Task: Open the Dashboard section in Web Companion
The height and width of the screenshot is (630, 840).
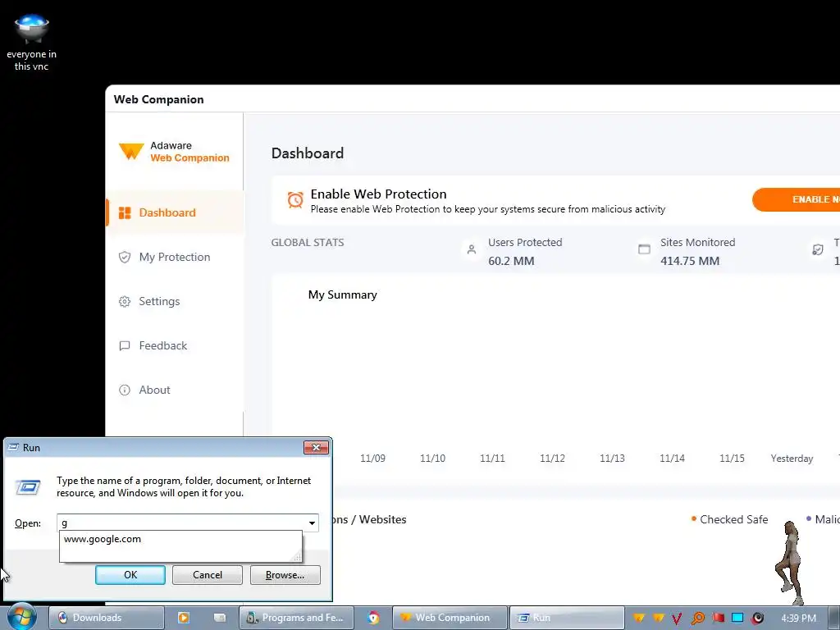Action: [x=175, y=212]
